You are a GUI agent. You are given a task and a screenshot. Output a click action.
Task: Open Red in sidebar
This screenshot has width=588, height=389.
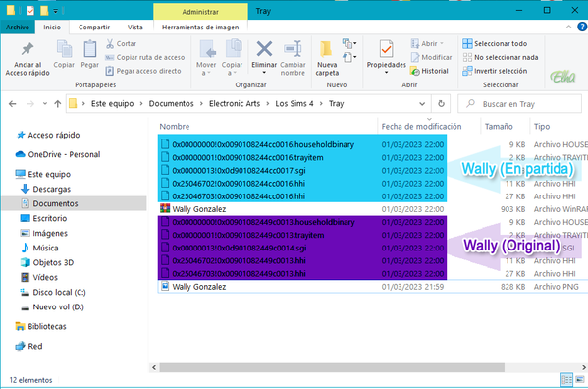pyautogui.click(x=28, y=346)
